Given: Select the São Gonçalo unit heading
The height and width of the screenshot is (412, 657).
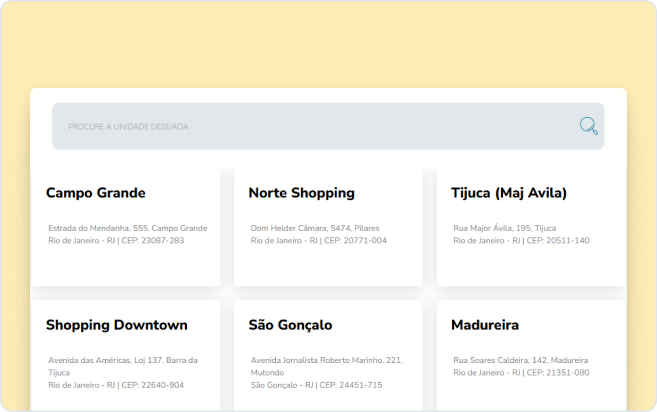Looking at the screenshot, I should point(290,325).
